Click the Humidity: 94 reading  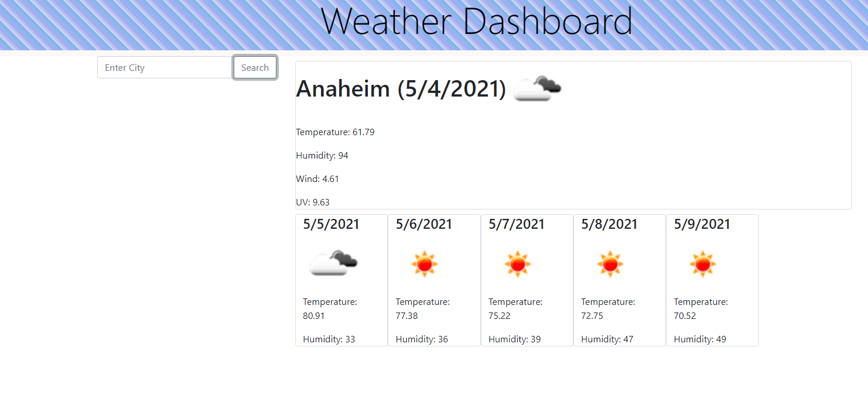pos(322,155)
